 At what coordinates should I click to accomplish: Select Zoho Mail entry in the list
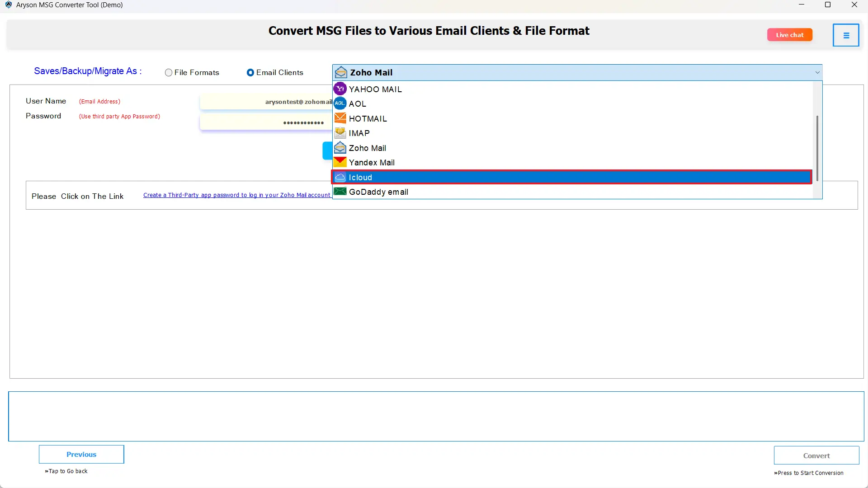573,148
